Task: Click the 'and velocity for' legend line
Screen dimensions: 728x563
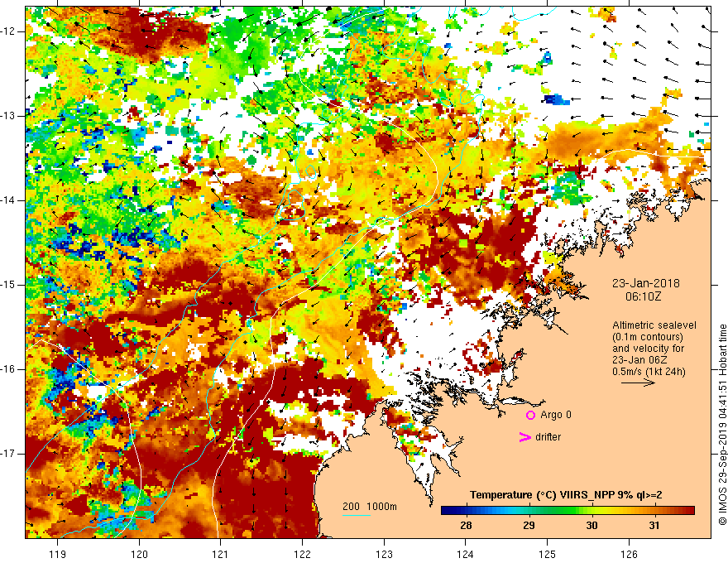Action: tap(648, 349)
